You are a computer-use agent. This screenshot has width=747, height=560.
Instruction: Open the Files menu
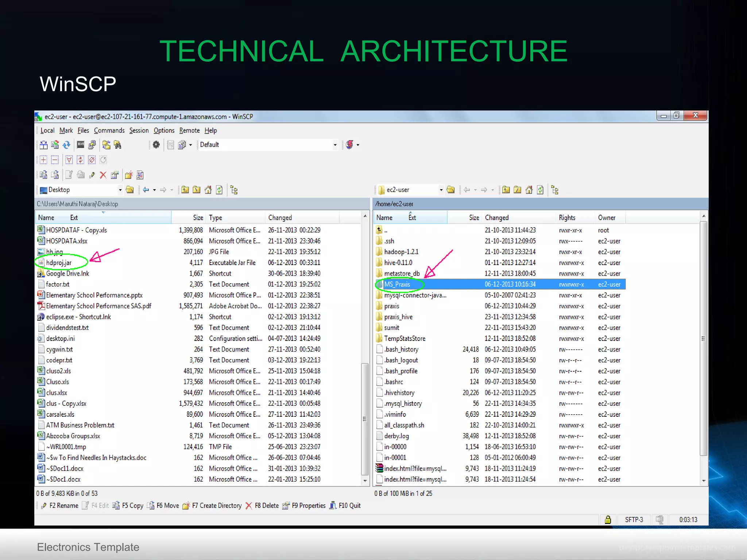point(83,131)
